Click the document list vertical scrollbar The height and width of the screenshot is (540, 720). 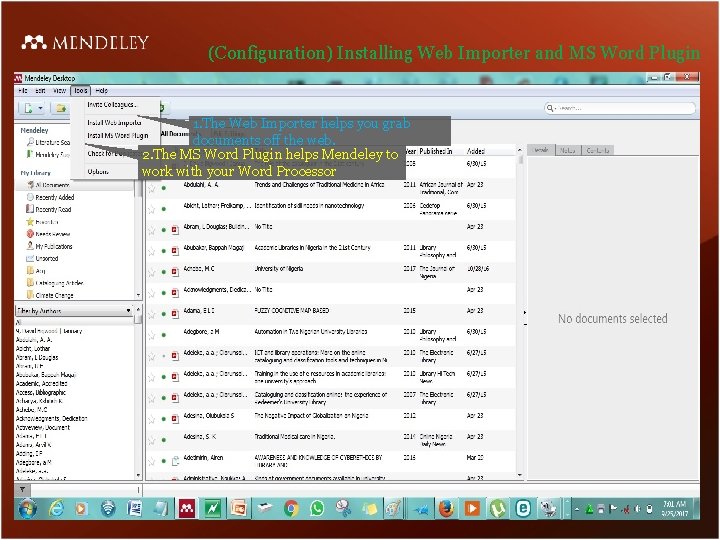[x=520, y=160]
